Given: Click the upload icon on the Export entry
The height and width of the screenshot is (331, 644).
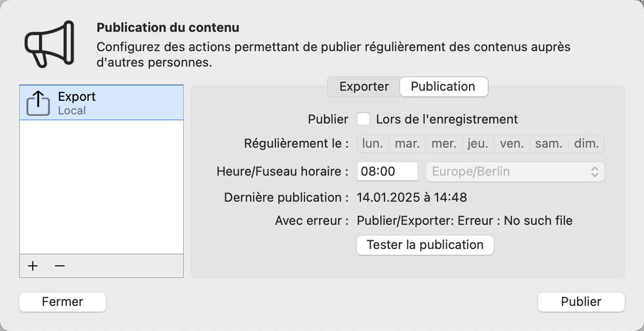Looking at the screenshot, I should (x=39, y=102).
